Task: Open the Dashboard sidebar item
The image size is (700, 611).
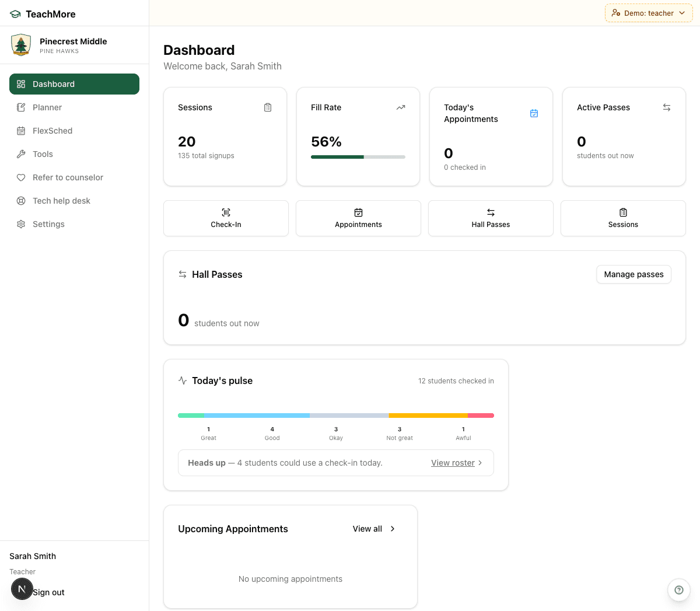Action: click(74, 84)
